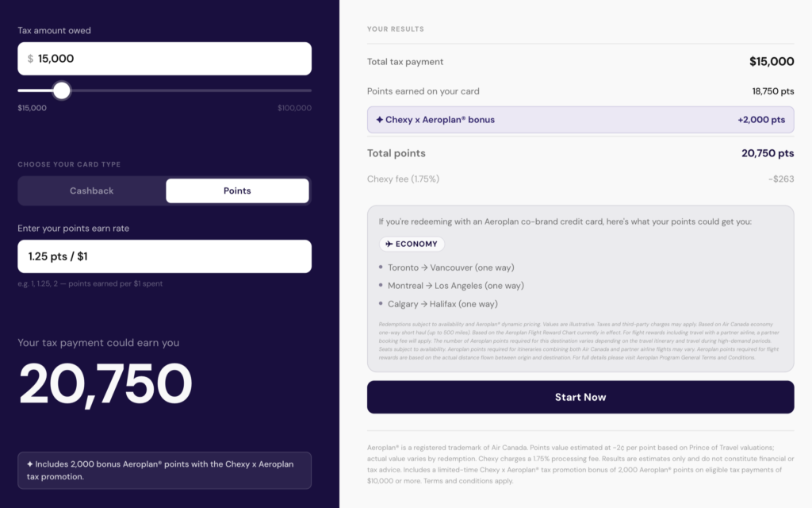Image resolution: width=812 pixels, height=508 pixels.
Task: Select the Points card type
Action: point(237,190)
